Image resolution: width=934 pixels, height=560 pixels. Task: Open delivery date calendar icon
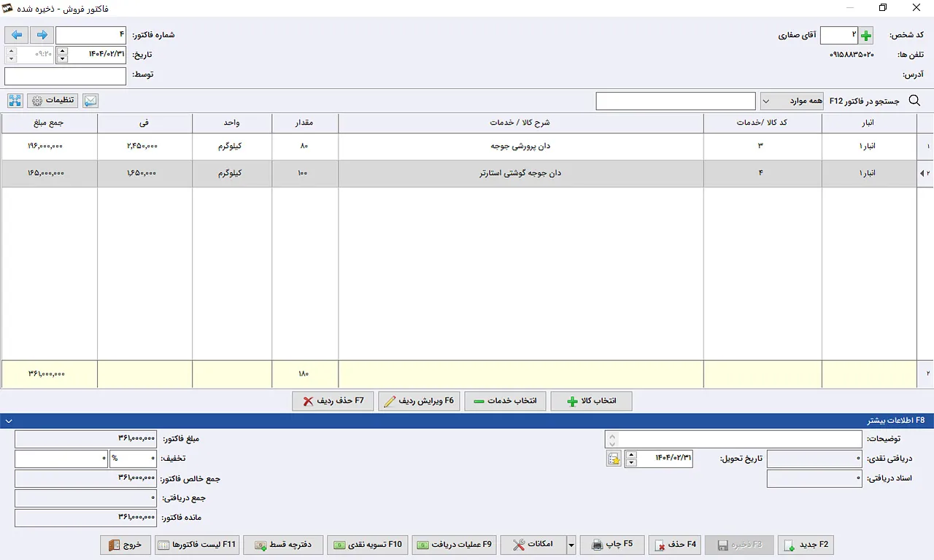click(x=614, y=459)
